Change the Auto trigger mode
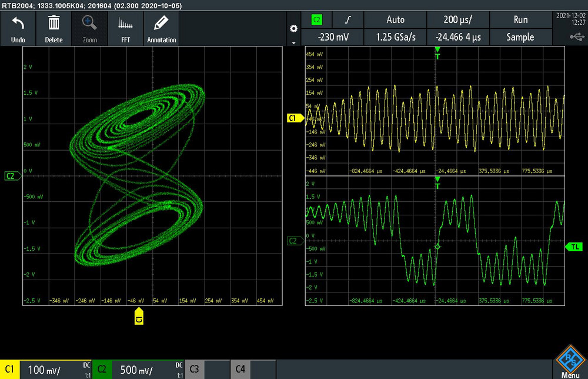The image size is (588, 379). point(395,20)
